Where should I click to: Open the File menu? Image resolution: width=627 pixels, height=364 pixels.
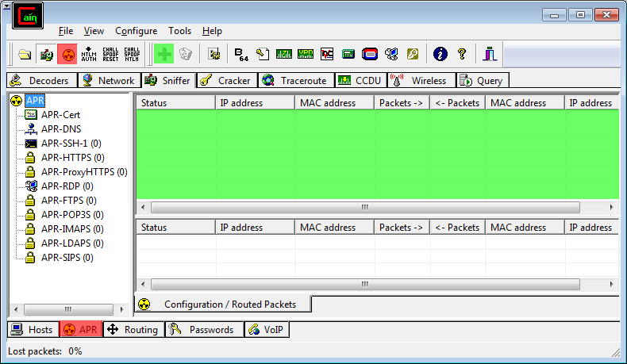coord(66,31)
